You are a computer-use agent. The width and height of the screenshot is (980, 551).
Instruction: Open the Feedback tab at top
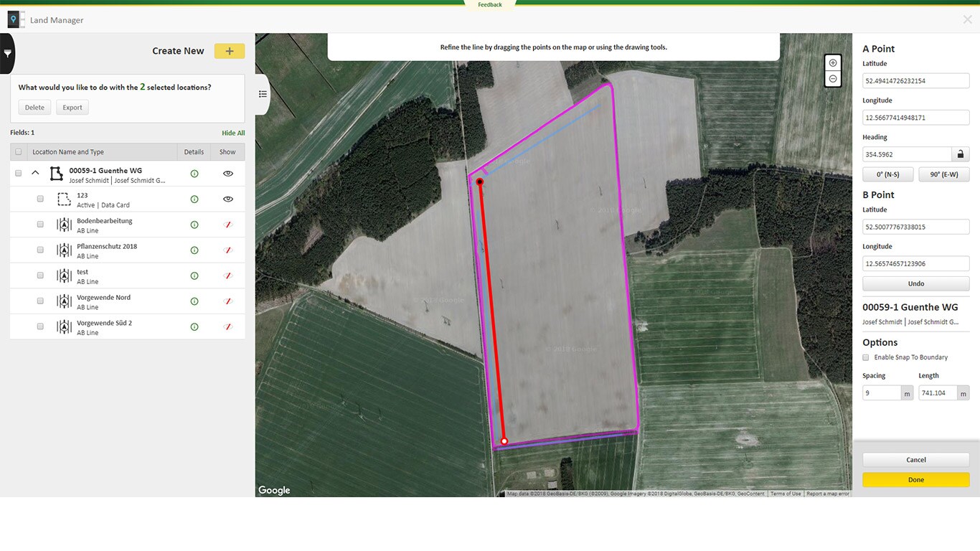coord(490,5)
